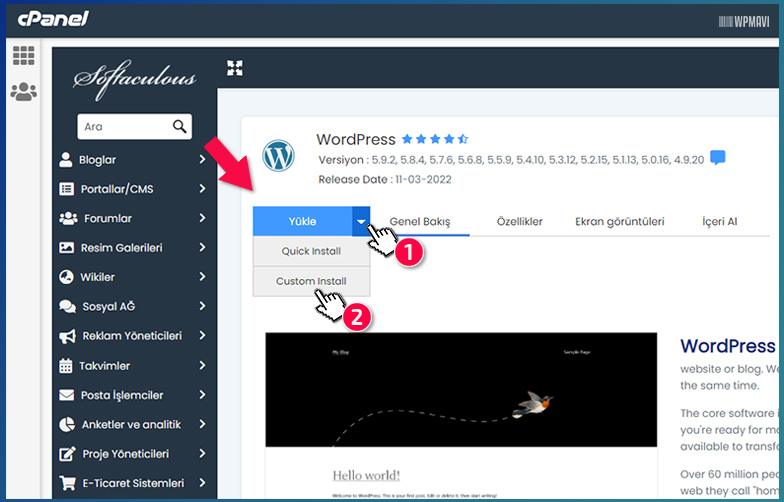Expand the Reklam Yöneticileri chevron
This screenshot has height=502, width=784.
click(202, 336)
